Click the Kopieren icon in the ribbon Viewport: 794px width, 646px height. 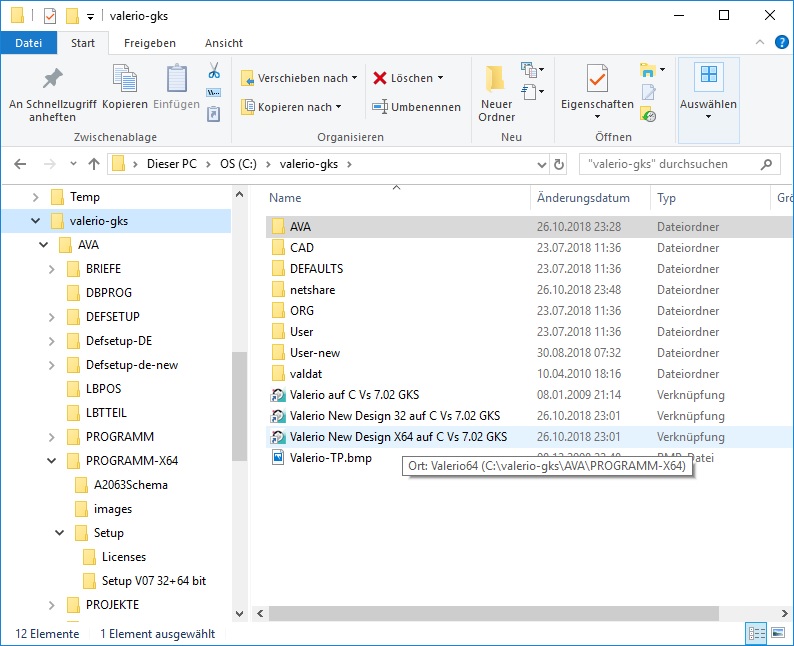point(125,80)
